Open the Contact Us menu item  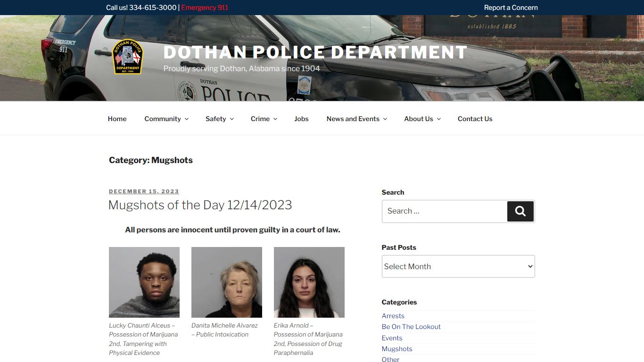tap(475, 119)
